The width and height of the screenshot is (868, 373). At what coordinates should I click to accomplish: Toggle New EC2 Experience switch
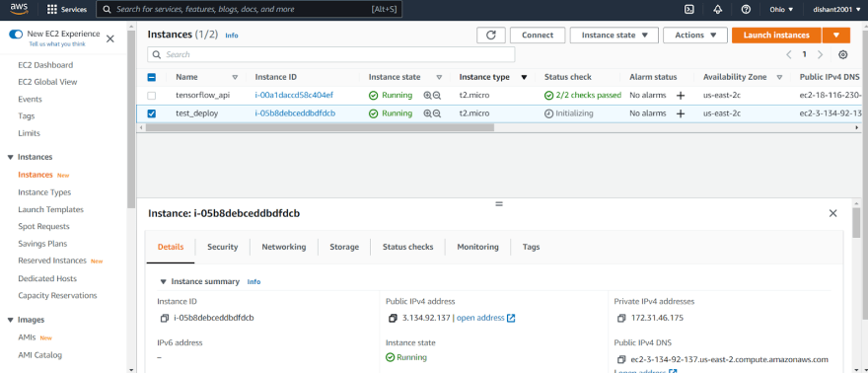[x=16, y=35]
